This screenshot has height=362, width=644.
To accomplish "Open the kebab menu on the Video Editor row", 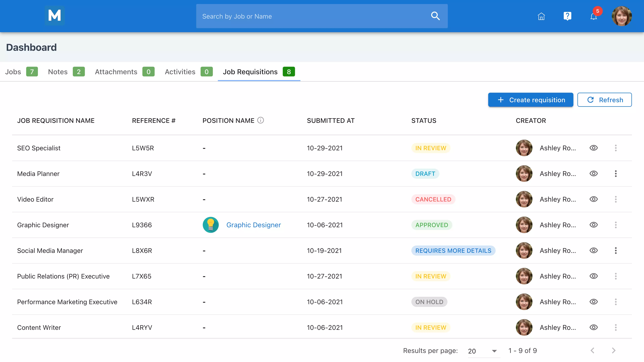I will (616, 199).
